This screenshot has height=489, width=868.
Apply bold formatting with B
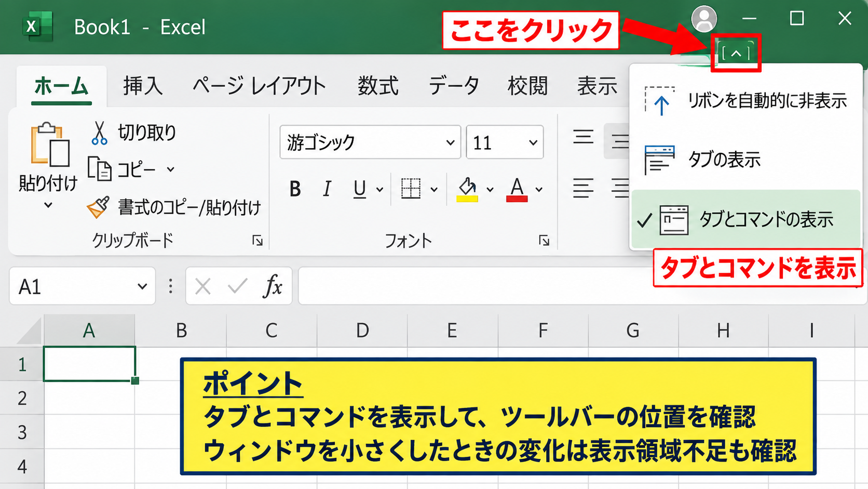[x=295, y=189]
